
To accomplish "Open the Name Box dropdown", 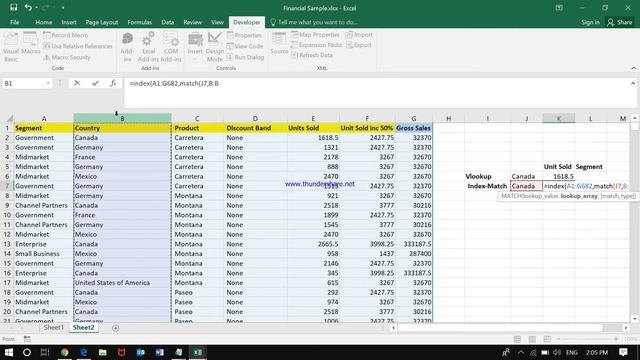I will tap(48, 83).
